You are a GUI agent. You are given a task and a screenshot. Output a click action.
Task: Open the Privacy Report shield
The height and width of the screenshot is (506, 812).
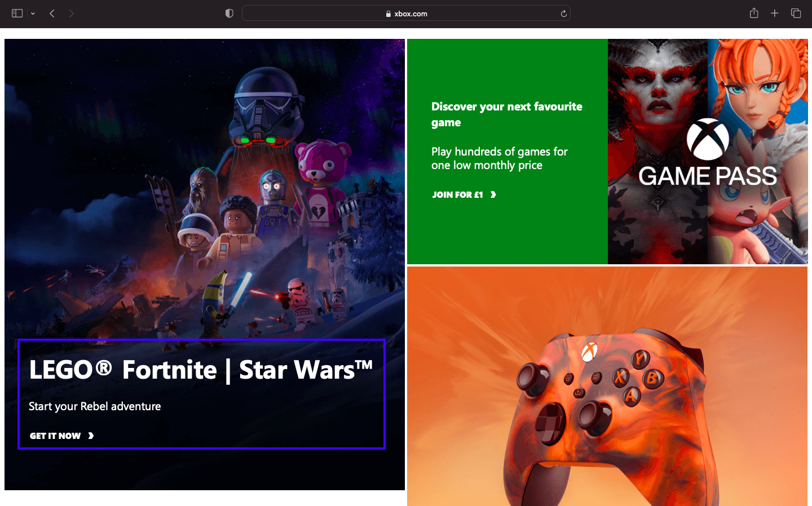point(229,13)
